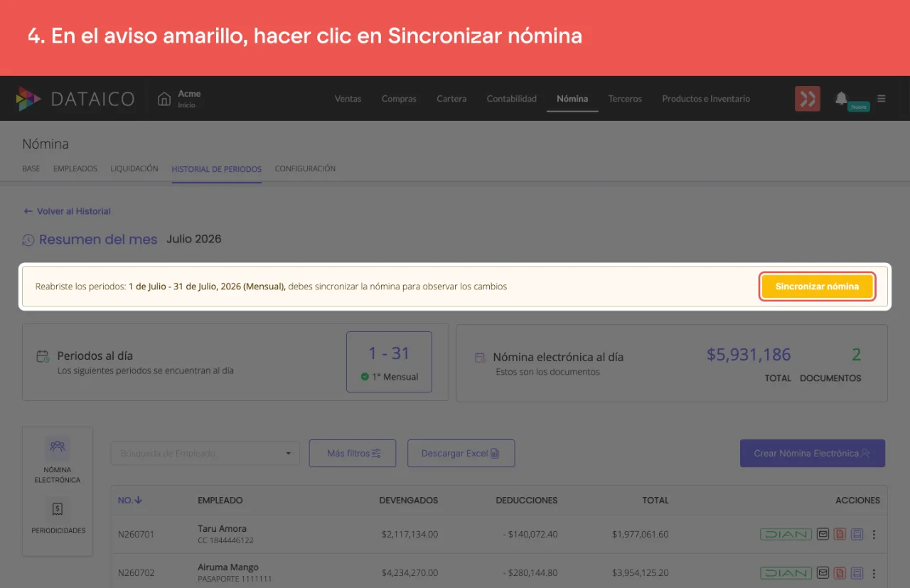910x588 pixels.
Task: Click employee name Taru Amora
Action: pyautogui.click(x=222, y=528)
